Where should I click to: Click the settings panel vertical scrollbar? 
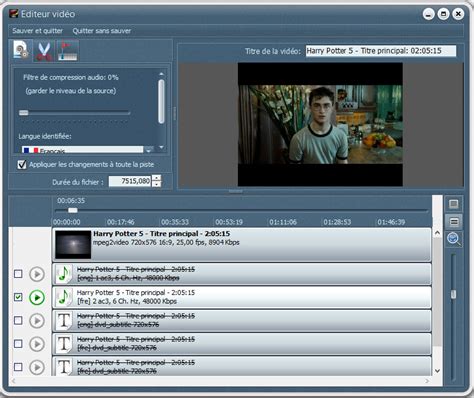point(161,101)
